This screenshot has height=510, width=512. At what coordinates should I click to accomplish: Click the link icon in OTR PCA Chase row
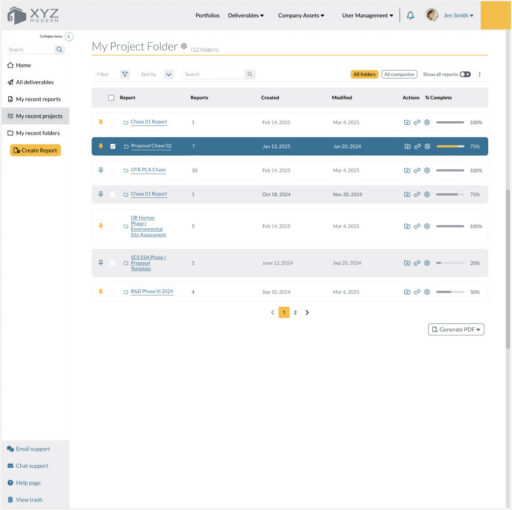coord(417,170)
